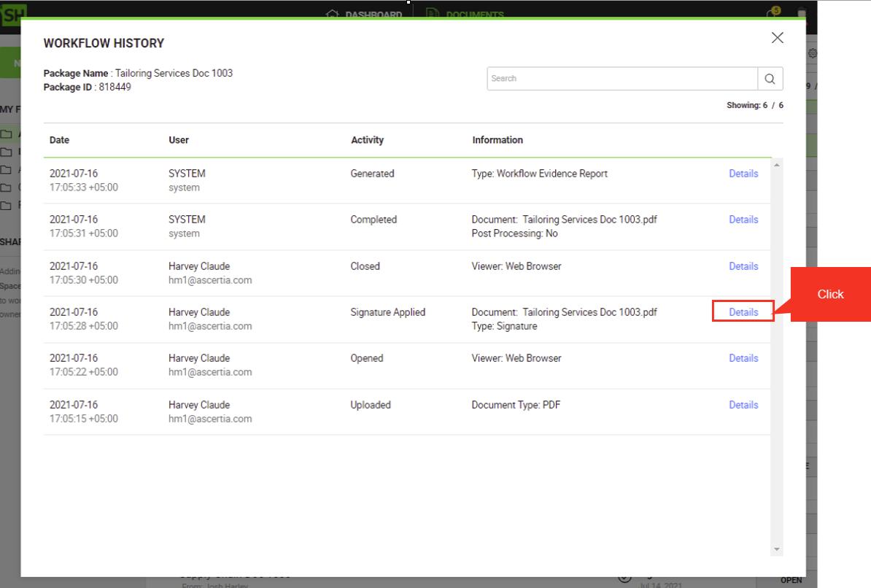Click the search magnifier icon
Image resolution: width=871 pixels, height=588 pixels.
pyautogui.click(x=770, y=79)
